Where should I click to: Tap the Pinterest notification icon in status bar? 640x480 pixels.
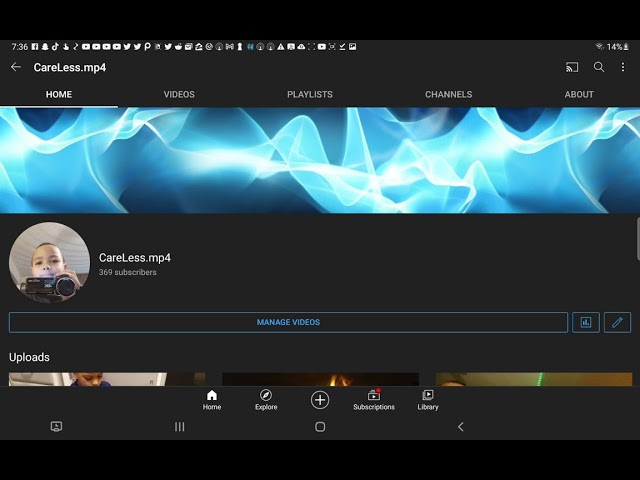[147, 47]
